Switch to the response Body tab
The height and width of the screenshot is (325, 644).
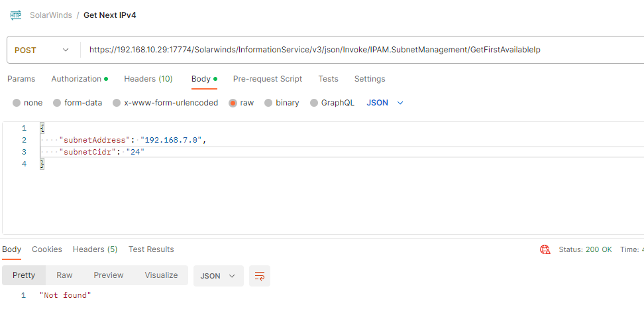(11, 249)
